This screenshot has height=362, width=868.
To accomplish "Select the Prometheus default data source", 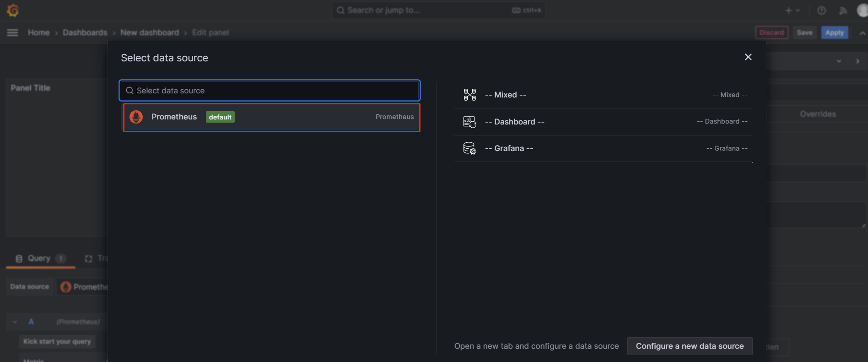I will (272, 117).
